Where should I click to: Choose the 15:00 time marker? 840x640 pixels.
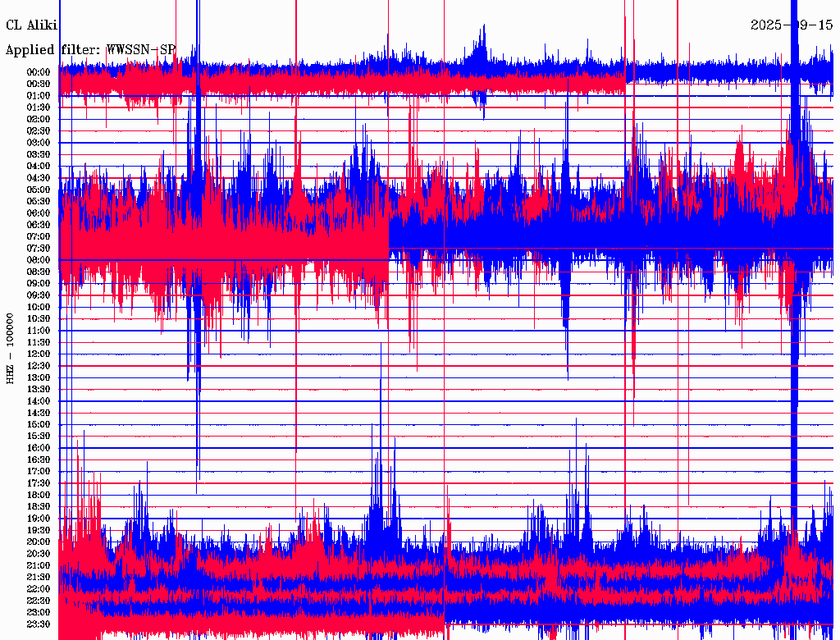click(39, 425)
